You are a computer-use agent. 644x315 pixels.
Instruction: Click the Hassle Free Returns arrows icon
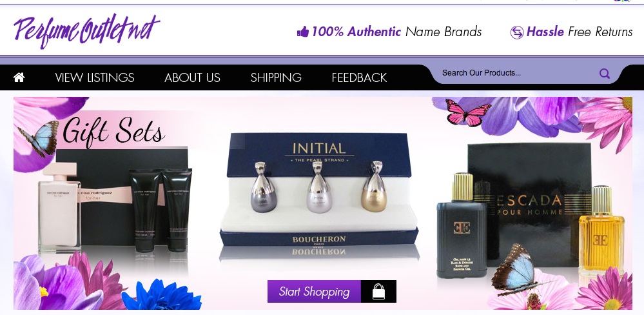(516, 32)
